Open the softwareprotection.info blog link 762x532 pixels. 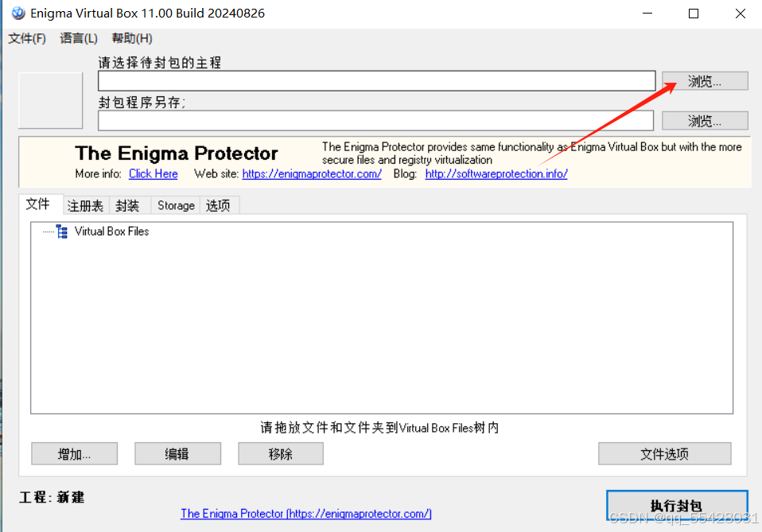click(x=496, y=174)
